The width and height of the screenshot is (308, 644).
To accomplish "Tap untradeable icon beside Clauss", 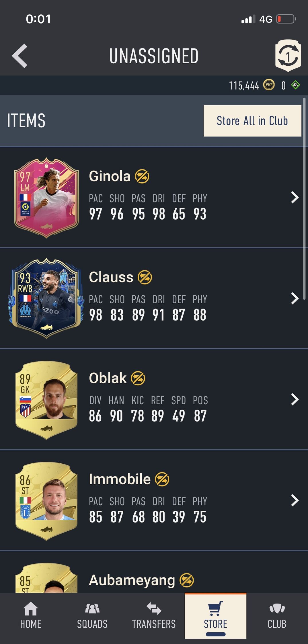I will click(x=145, y=277).
